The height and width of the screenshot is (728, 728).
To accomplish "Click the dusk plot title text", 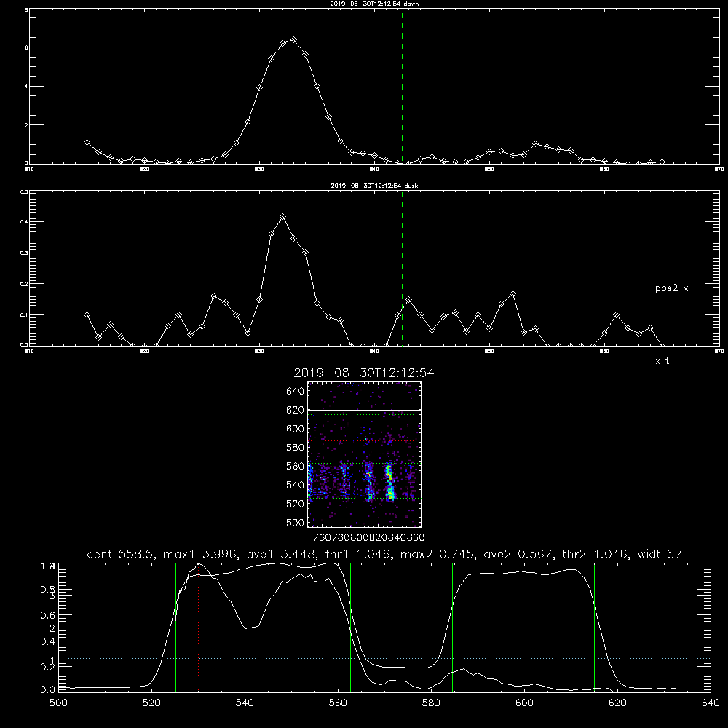I will (374, 186).
